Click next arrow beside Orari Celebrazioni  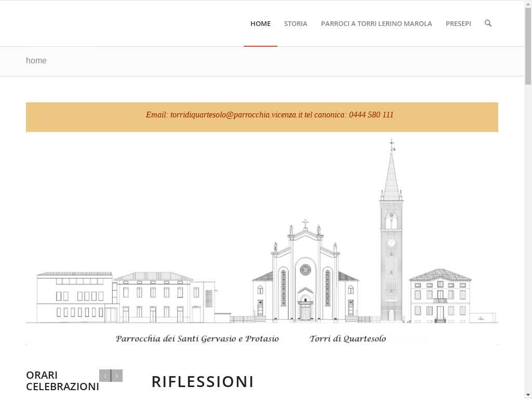point(117,376)
